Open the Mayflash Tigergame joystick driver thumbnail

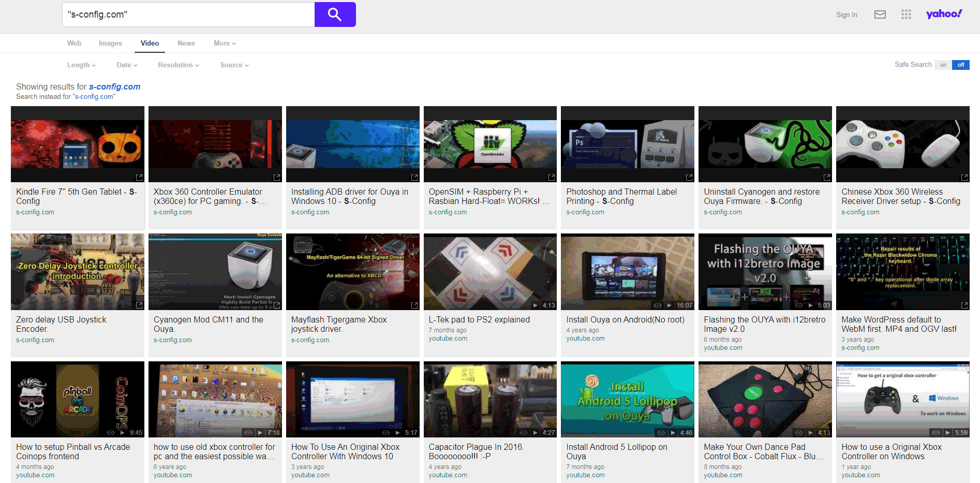point(353,272)
